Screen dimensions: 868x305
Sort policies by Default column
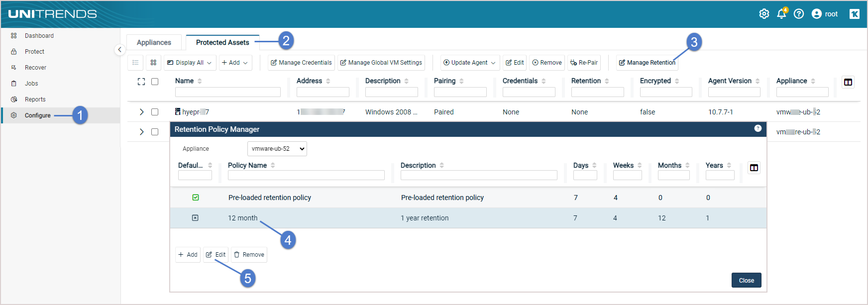point(210,165)
